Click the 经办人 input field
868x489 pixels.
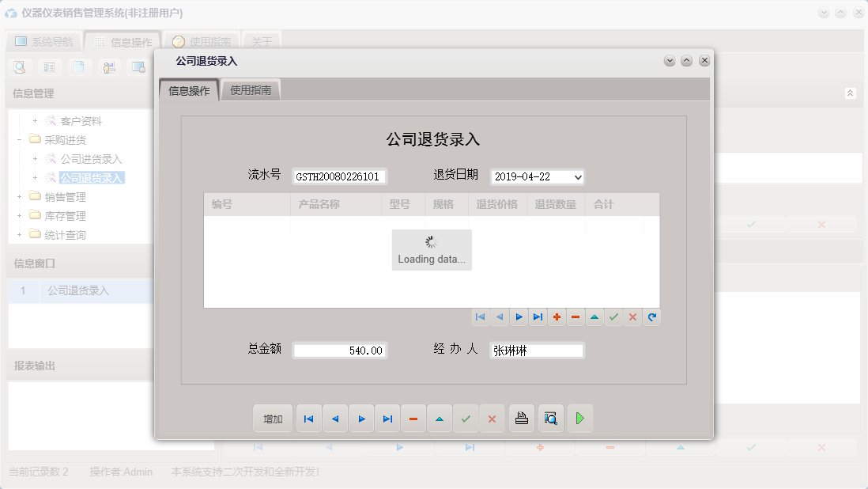[536, 350]
